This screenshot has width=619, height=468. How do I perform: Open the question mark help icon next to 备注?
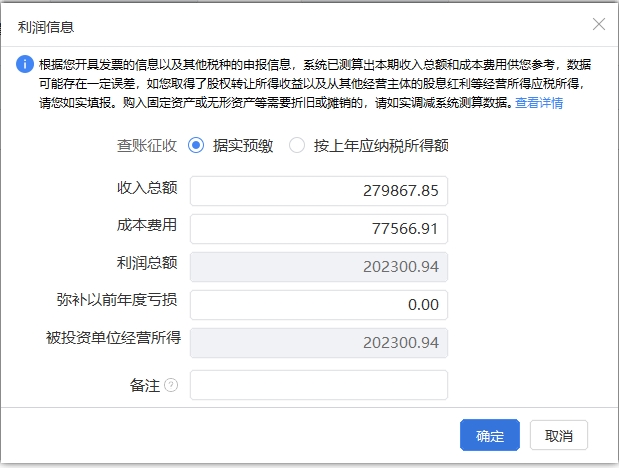click(171, 385)
